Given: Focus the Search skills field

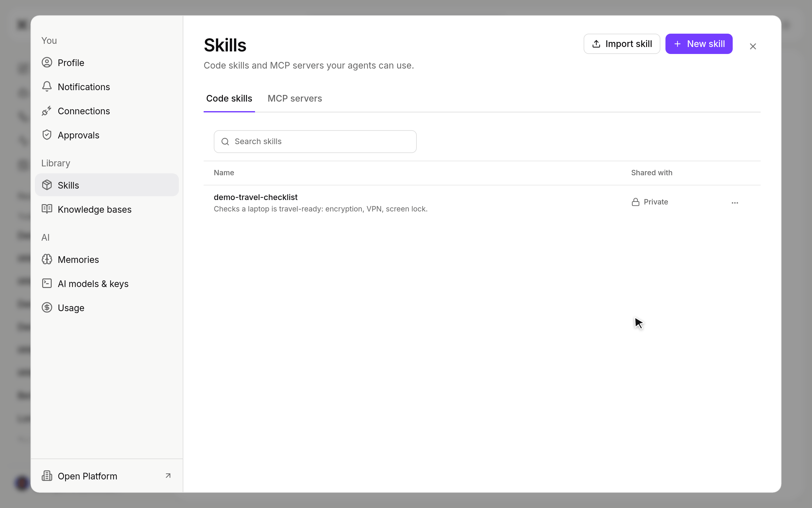Looking at the screenshot, I should pyautogui.click(x=315, y=142).
